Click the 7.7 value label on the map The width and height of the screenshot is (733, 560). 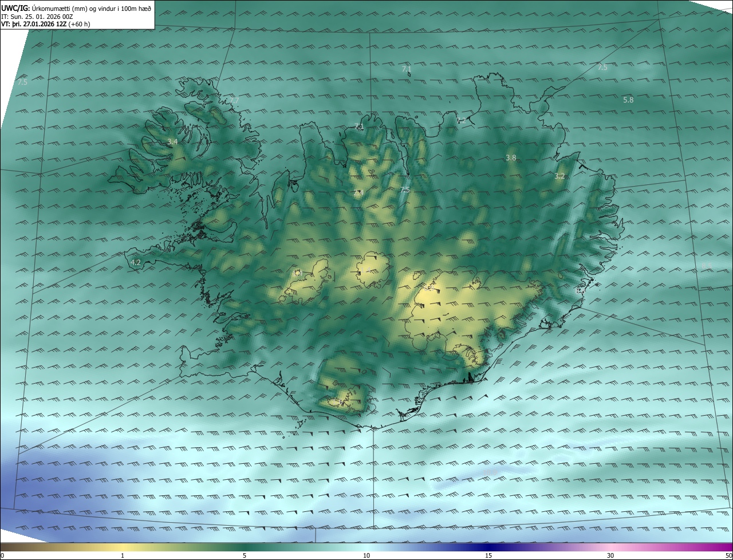point(234,101)
